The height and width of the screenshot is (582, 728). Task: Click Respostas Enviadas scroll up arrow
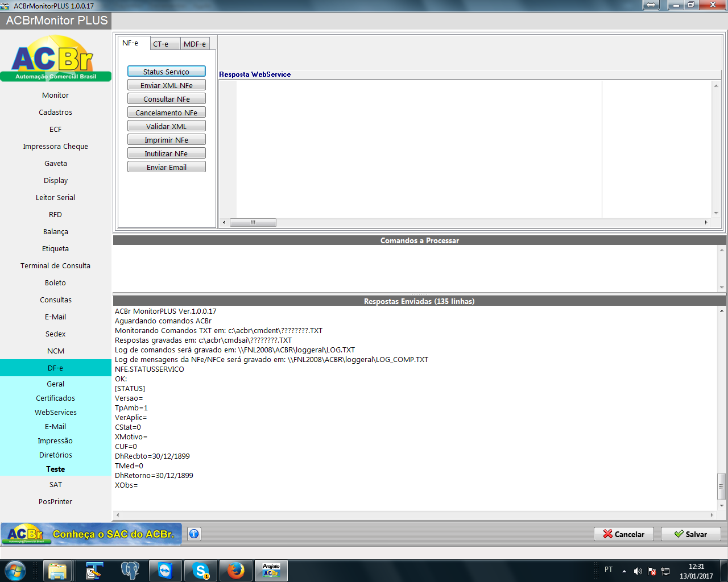pyautogui.click(x=721, y=311)
